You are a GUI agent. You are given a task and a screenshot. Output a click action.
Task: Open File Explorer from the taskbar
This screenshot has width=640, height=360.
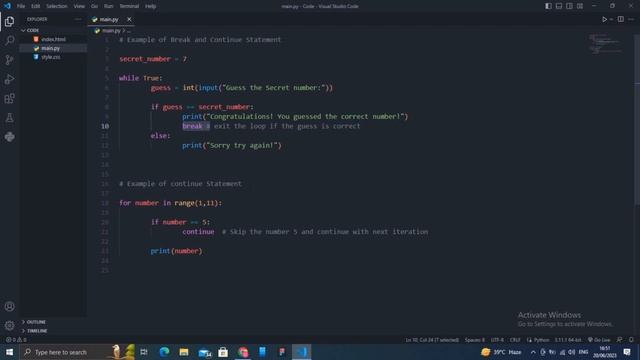pos(184,352)
